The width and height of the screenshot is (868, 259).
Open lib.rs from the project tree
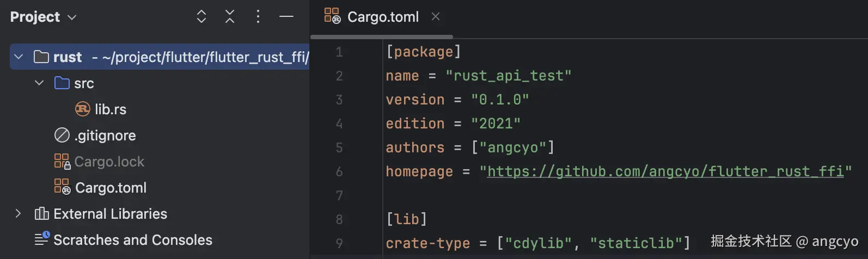[x=111, y=109]
